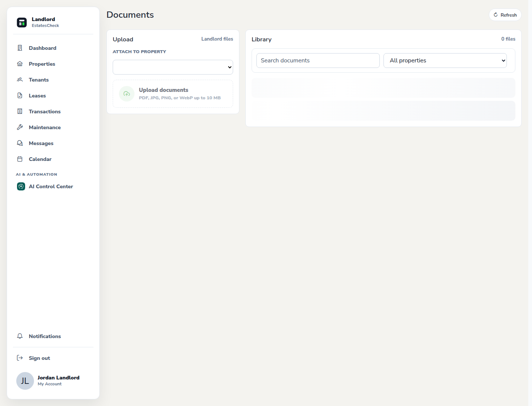The height and width of the screenshot is (406, 532).
Task: Click the Maintenance wrench icon
Action: tap(20, 127)
